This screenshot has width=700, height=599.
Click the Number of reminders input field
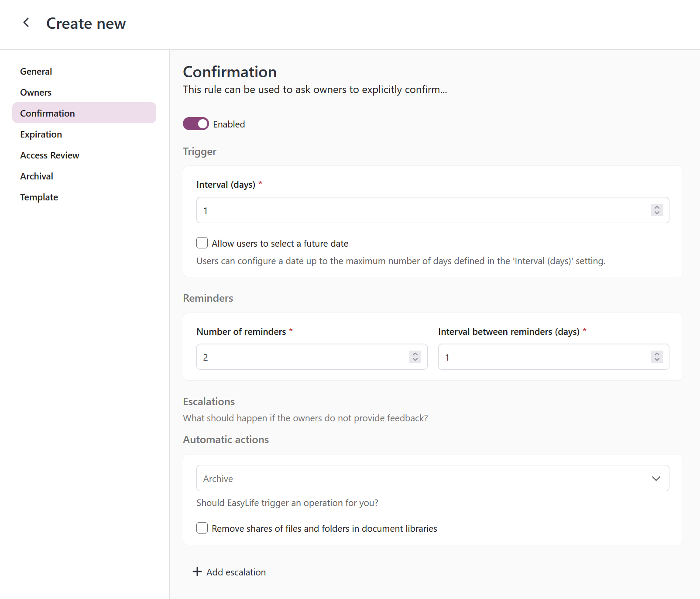[x=305, y=357]
